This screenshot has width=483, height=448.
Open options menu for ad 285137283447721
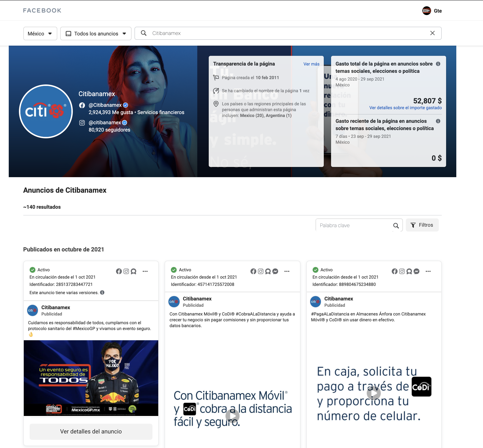(145, 271)
